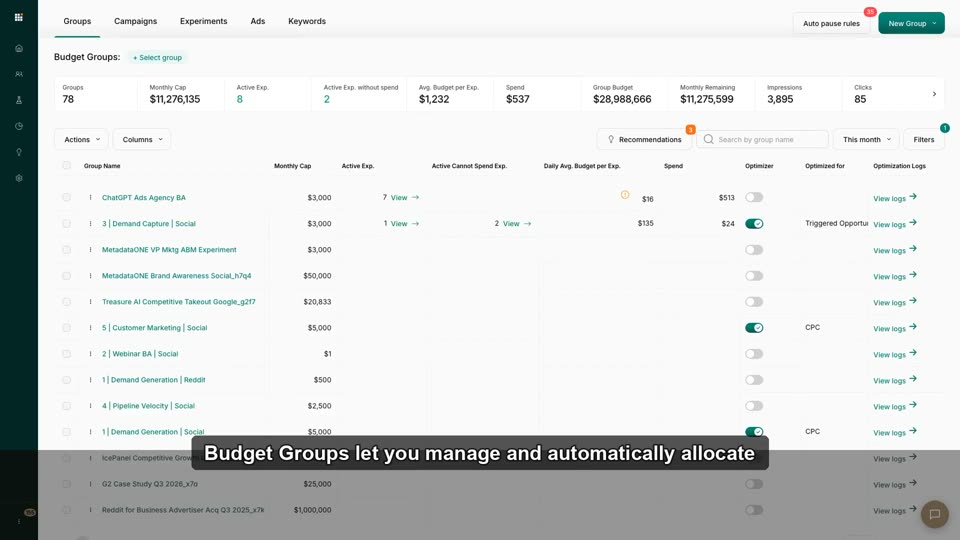Image resolution: width=960 pixels, height=540 pixels.
Task: Open the Actions dropdown
Action: [81, 140]
